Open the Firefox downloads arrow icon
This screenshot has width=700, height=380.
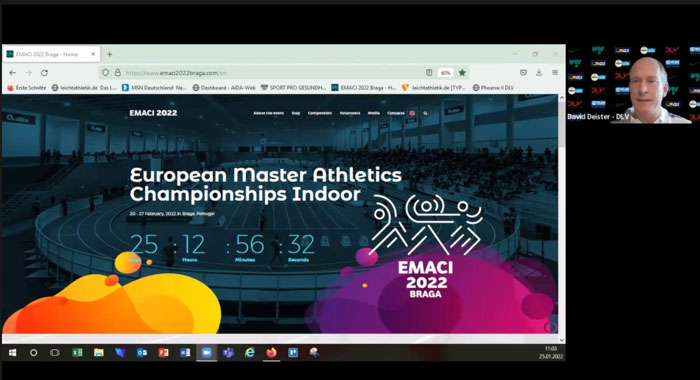pyautogui.click(x=539, y=72)
